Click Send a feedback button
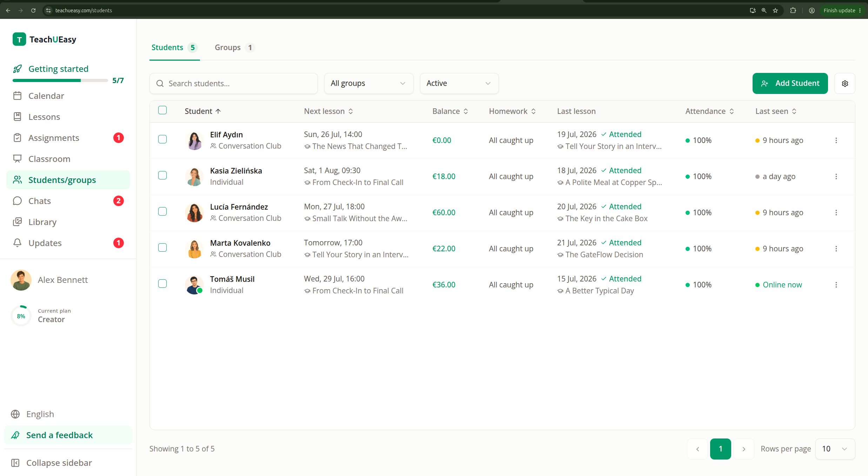Viewport: 868px width, 476px height. tap(68, 435)
